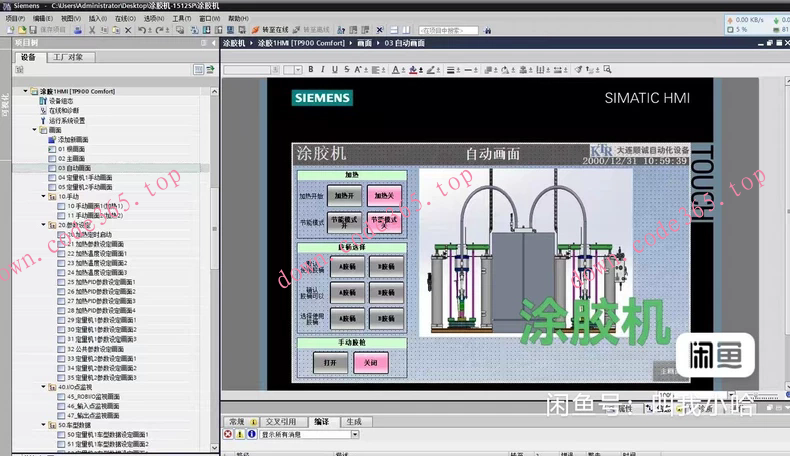Click the Undo arrow icon
790x456 pixels.
pyautogui.click(x=140, y=30)
